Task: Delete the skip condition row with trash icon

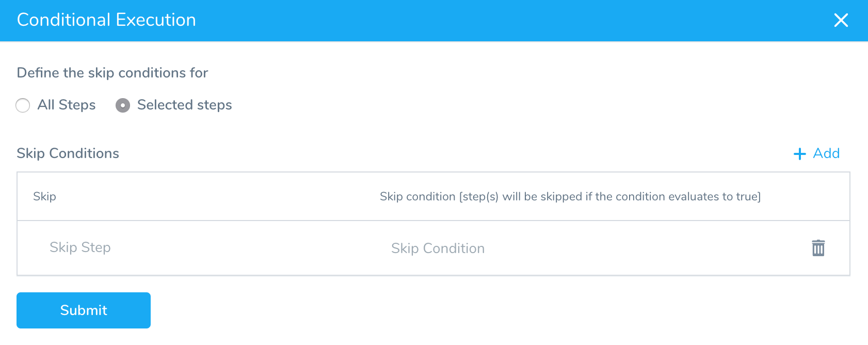Action: coord(818,248)
